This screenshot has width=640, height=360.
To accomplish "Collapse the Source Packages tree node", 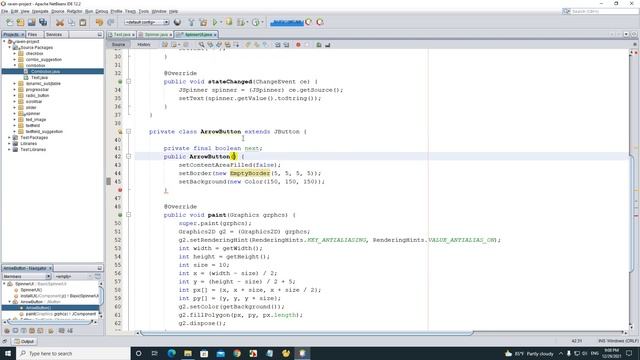I will click(10, 47).
